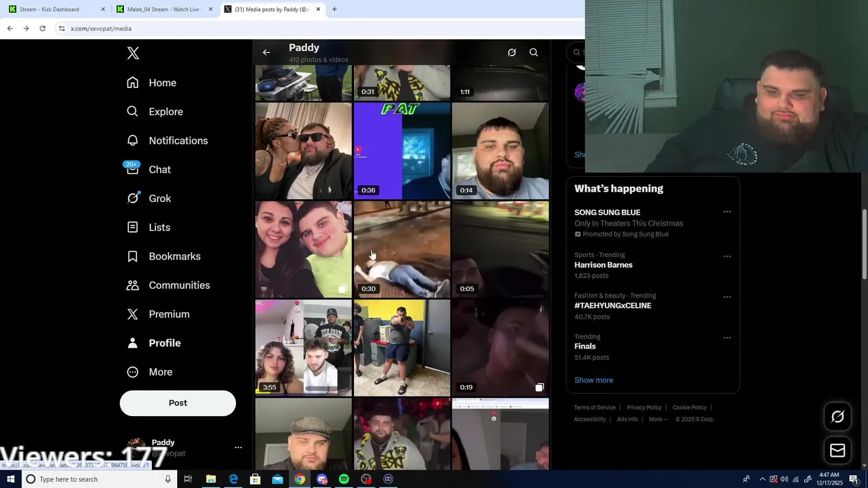Click the address bar URL
Screen dimensions: 868x488
[x=101, y=28]
